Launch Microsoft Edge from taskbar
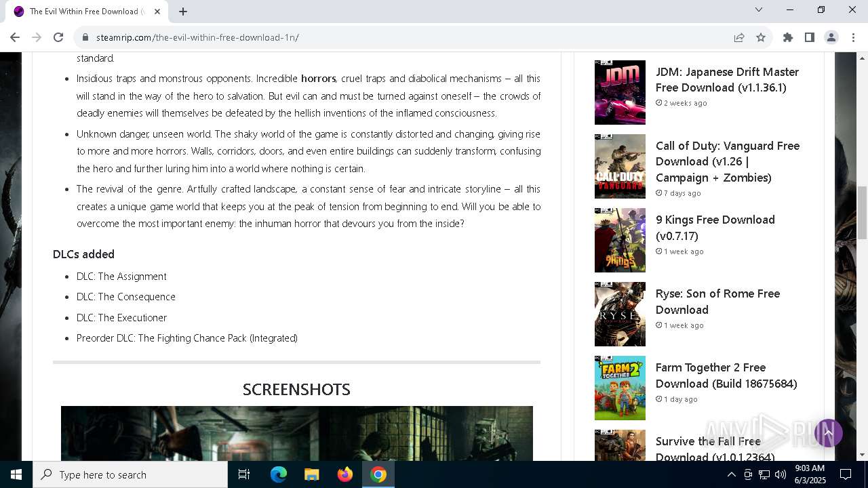Image resolution: width=868 pixels, height=488 pixels. click(279, 474)
